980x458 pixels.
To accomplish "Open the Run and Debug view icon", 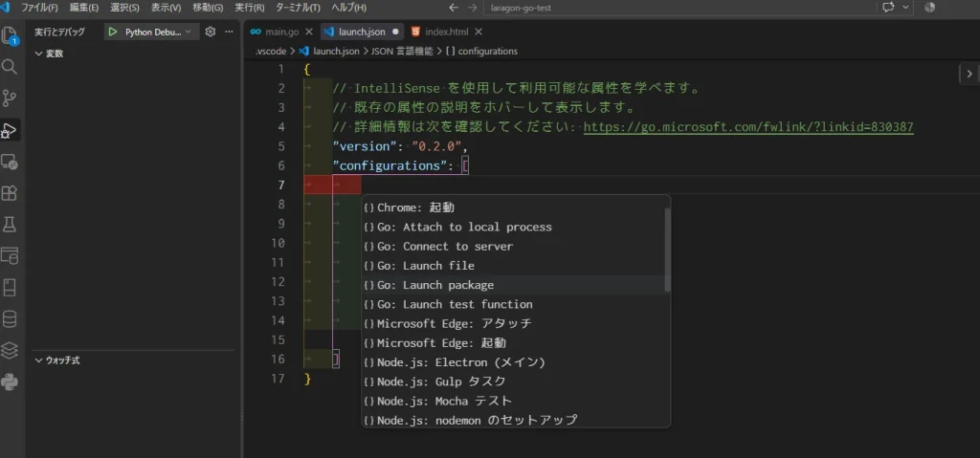I will tap(10, 130).
